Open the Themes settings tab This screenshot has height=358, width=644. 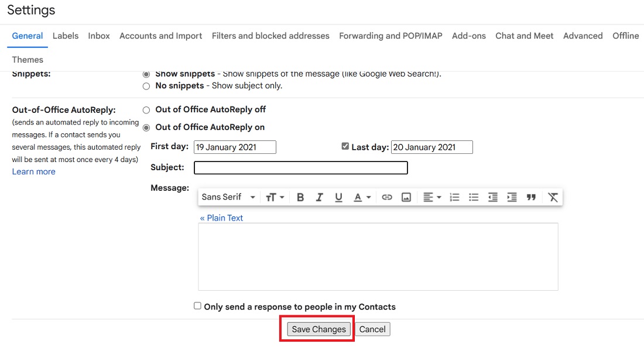[27, 59]
